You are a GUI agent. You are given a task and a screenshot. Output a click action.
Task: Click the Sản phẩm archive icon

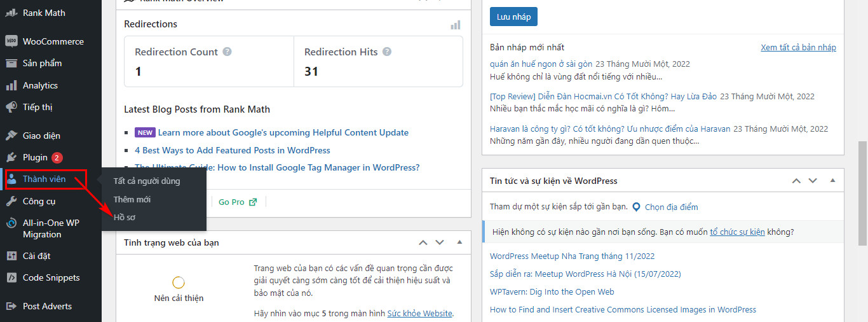11,63
